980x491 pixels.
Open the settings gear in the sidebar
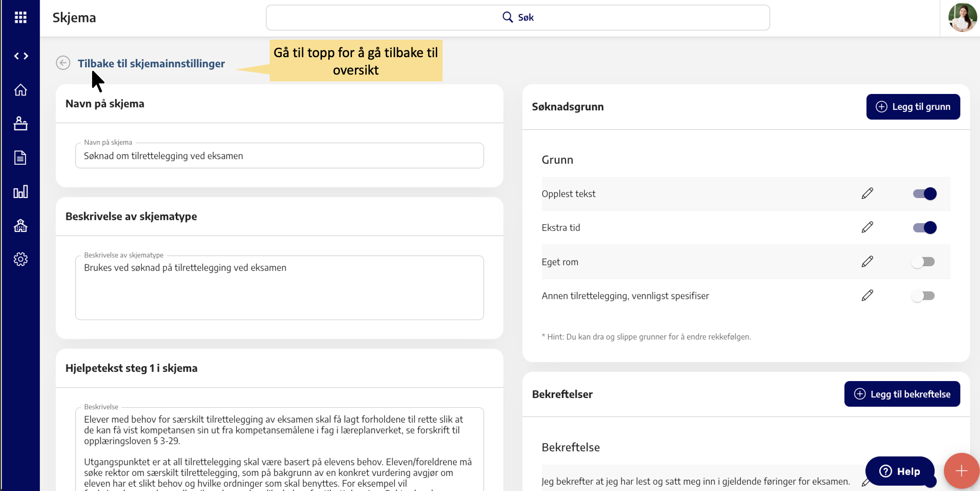[x=20, y=259]
